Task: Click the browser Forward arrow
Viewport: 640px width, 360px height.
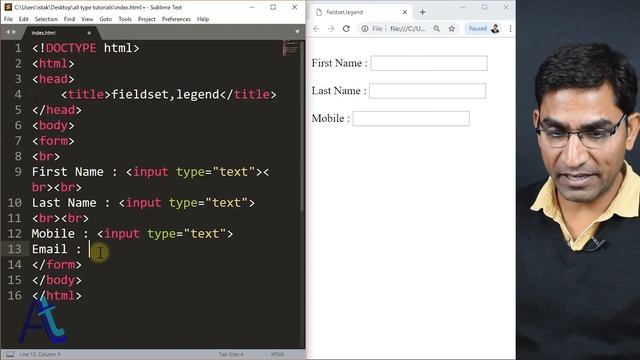Action: 331,29
